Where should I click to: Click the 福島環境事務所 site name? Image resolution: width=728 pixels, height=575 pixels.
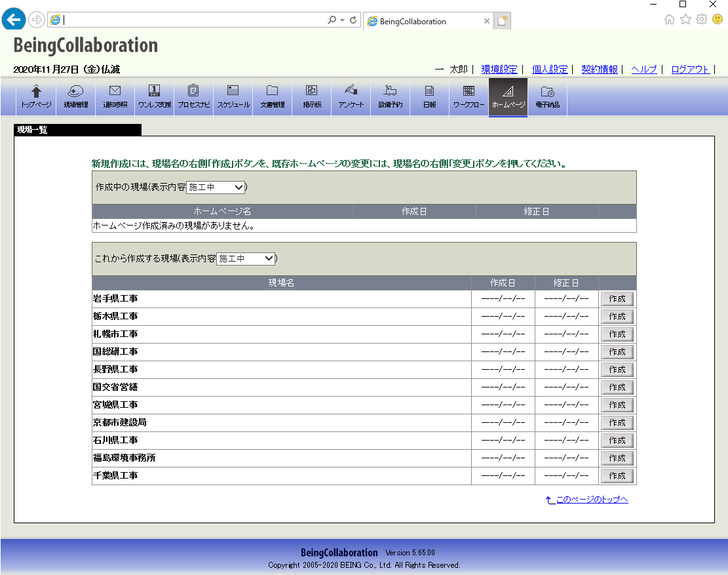(x=124, y=458)
